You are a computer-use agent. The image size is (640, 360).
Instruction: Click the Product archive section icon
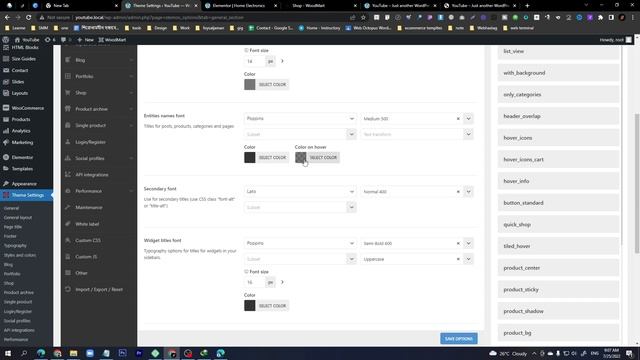(68, 109)
